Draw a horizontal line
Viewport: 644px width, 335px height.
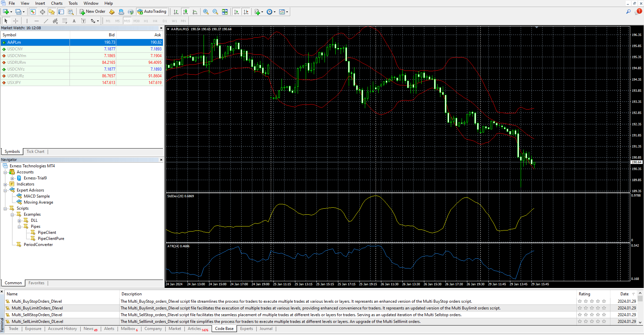click(37, 21)
